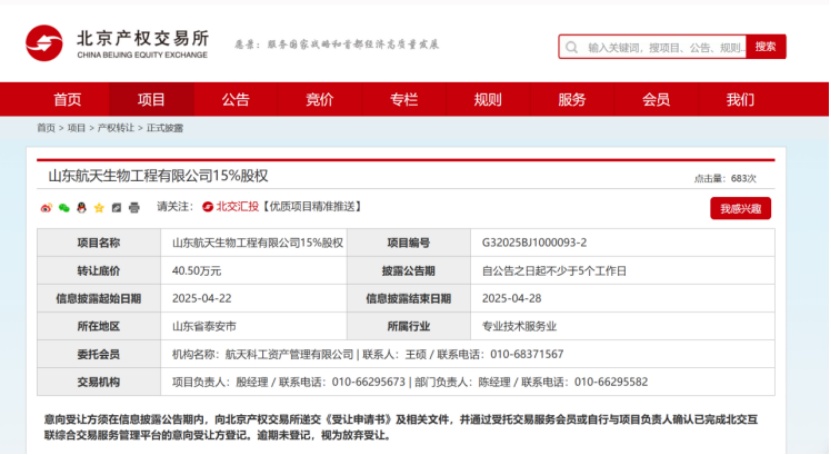Open the 北交汇投 link

click(x=237, y=207)
